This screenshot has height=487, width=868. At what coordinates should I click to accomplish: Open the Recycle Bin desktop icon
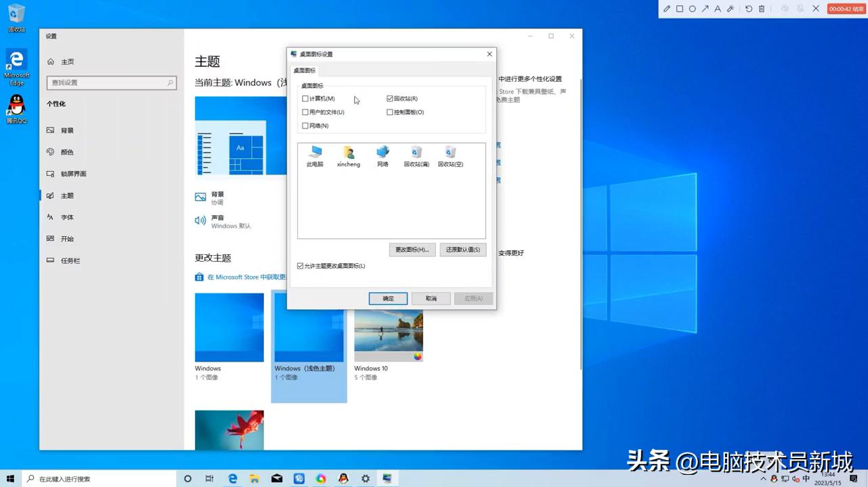[16, 15]
